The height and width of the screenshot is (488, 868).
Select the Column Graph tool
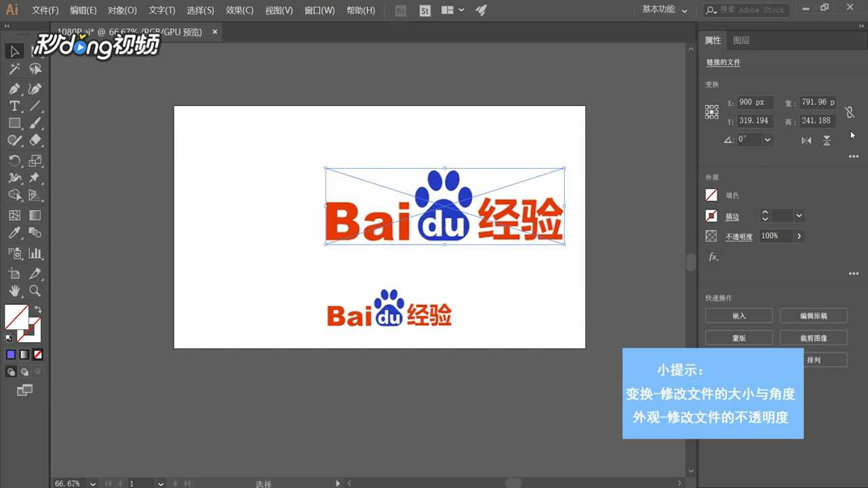35,253
